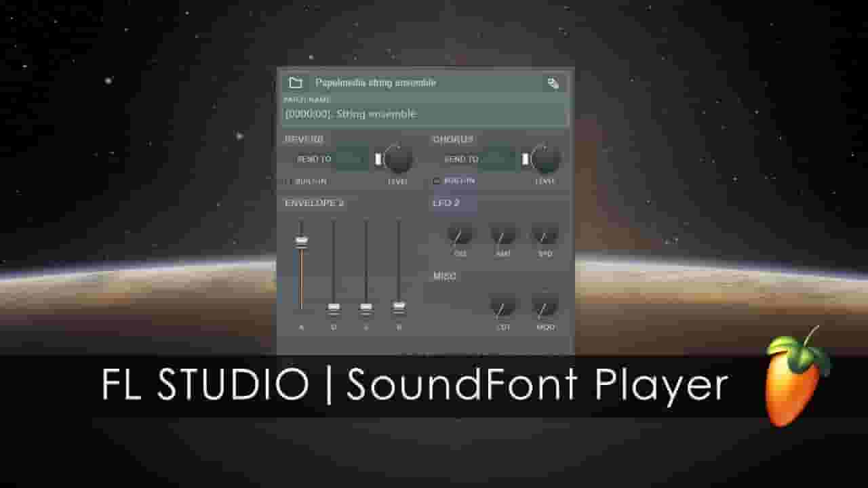The width and height of the screenshot is (868, 488).
Task: Adjust the Reverb LEVEL knob
Action: tap(398, 159)
